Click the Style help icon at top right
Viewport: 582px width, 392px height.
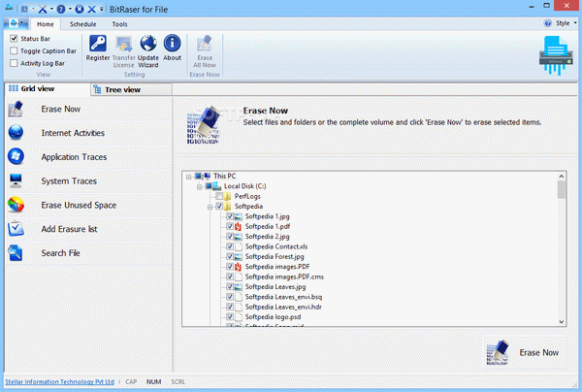pyautogui.click(x=547, y=23)
